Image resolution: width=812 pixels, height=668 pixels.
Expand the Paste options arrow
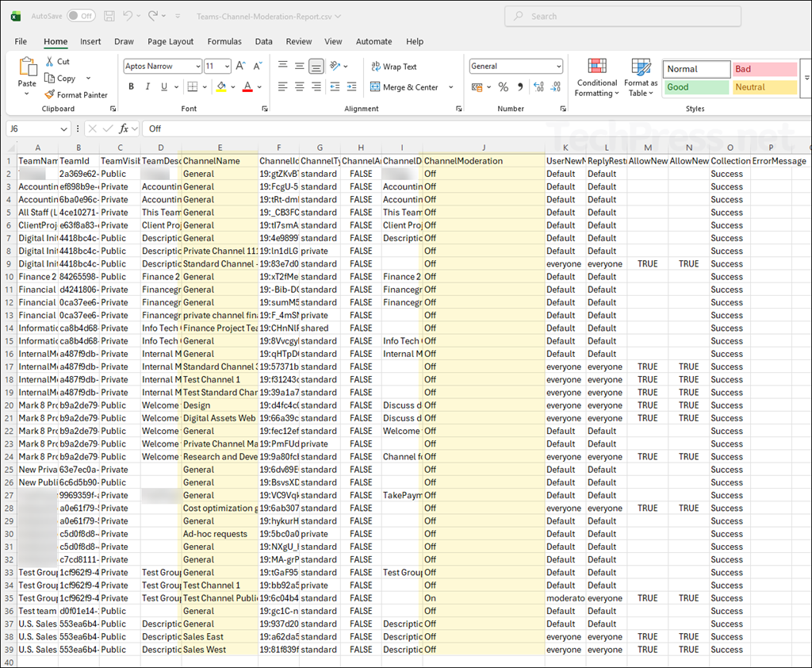click(27, 94)
